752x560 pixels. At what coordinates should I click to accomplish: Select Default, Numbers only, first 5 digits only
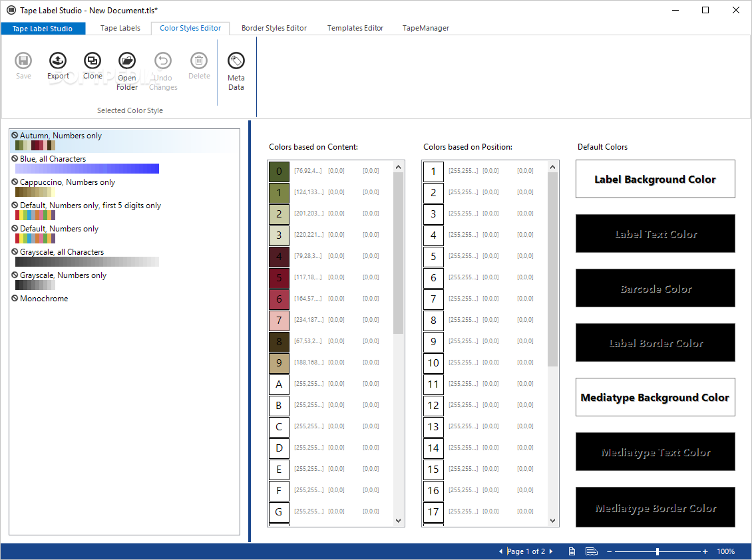(x=124, y=211)
